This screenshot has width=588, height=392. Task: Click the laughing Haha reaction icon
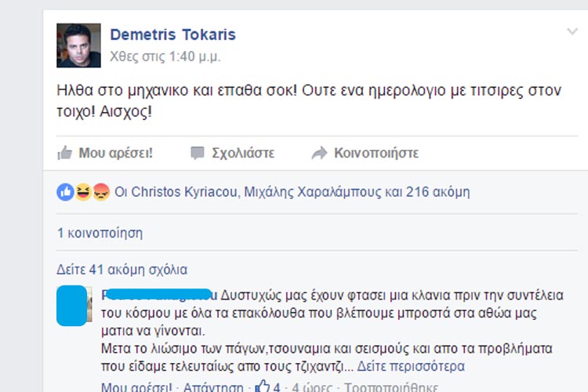[x=83, y=192]
